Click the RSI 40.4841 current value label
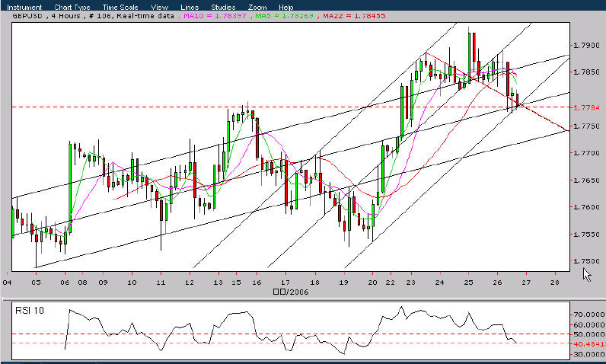 point(588,344)
